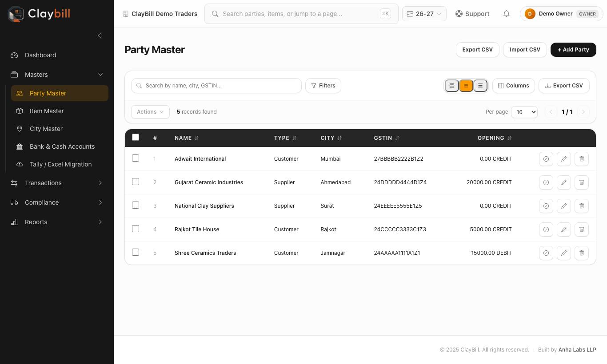Sort by GSTIN column arrows
The width and height of the screenshot is (607, 364).
point(397,138)
